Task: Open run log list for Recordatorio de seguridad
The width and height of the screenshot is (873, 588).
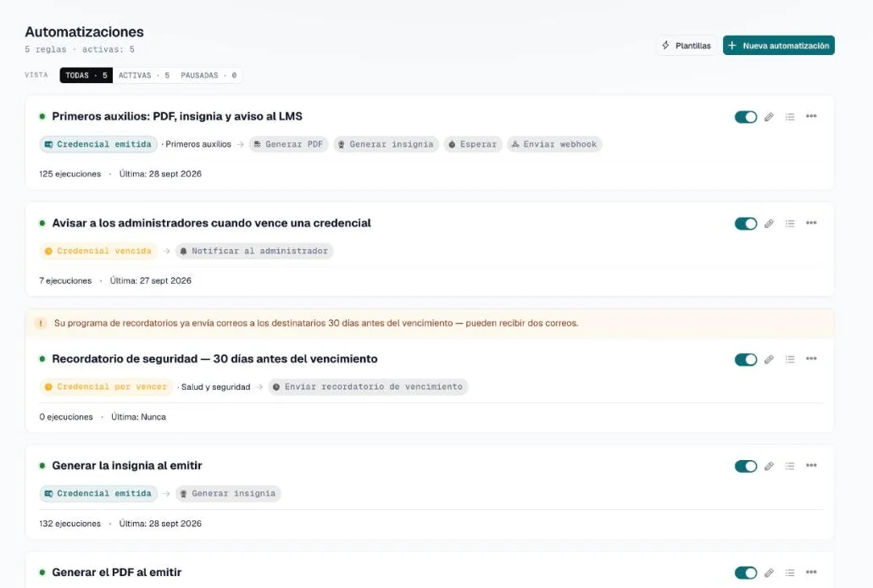Action: click(790, 360)
